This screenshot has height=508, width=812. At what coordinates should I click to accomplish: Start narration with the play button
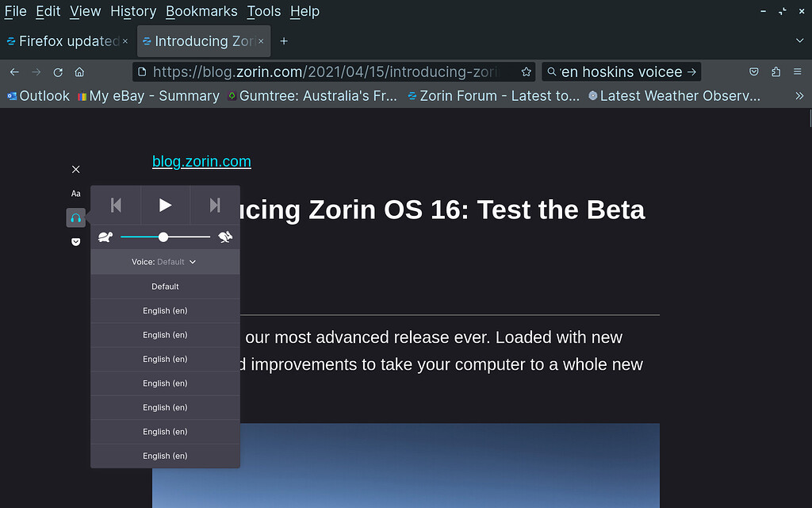click(x=165, y=206)
